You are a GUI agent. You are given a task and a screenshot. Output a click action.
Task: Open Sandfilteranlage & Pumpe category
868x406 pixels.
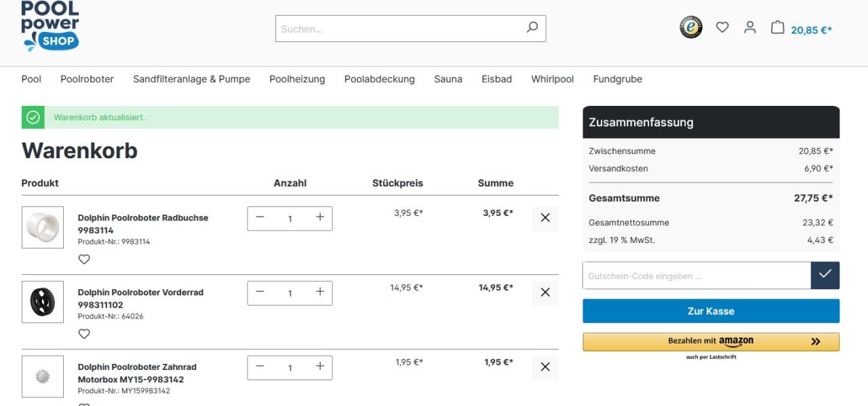(192, 79)
